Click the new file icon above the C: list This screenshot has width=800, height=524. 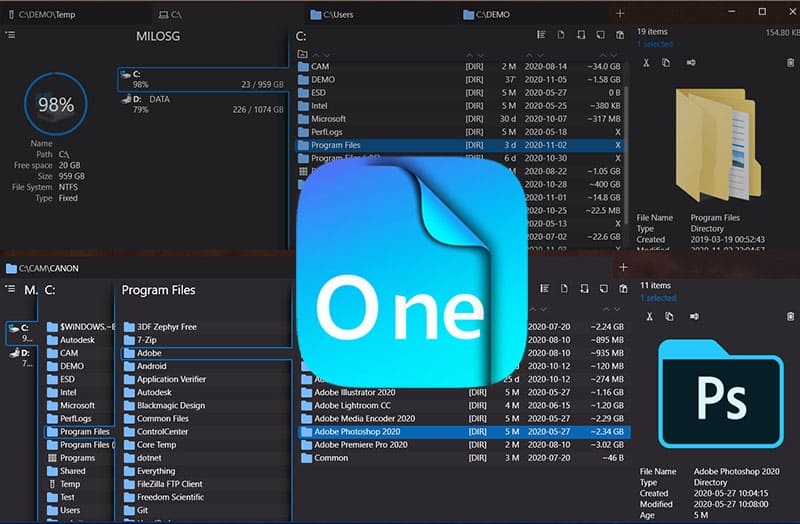point(561,35)
